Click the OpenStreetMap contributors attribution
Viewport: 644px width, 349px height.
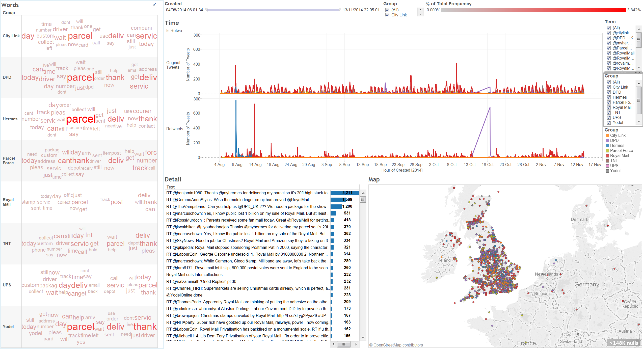click(x=396, y=345)
